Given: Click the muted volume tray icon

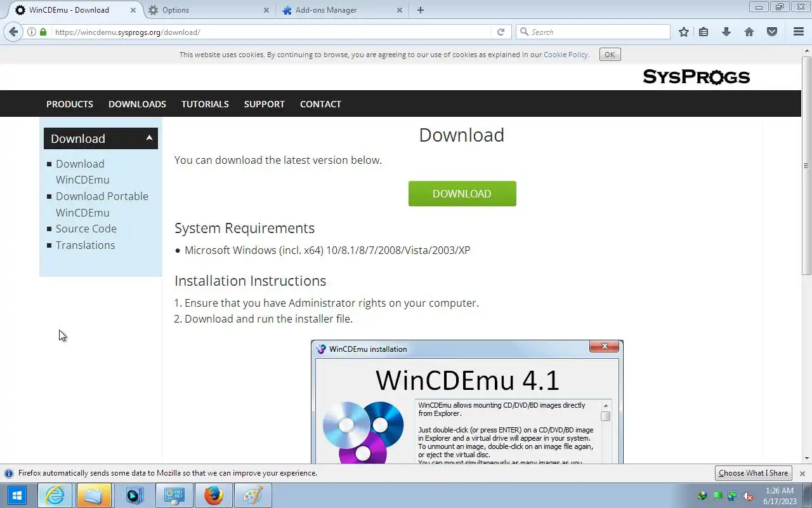Looking at the screenshot, I should tap(748, 496).
